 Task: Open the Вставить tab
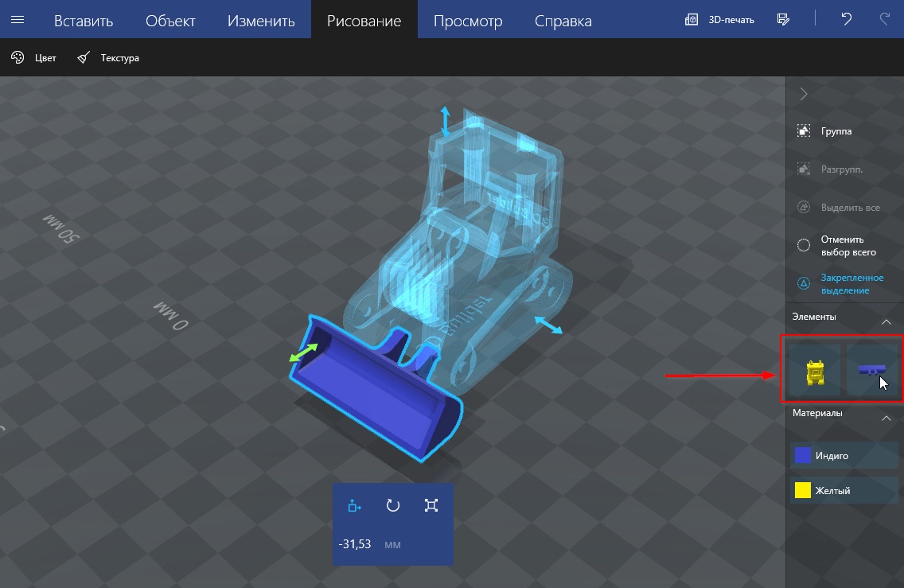click(84, 21)
